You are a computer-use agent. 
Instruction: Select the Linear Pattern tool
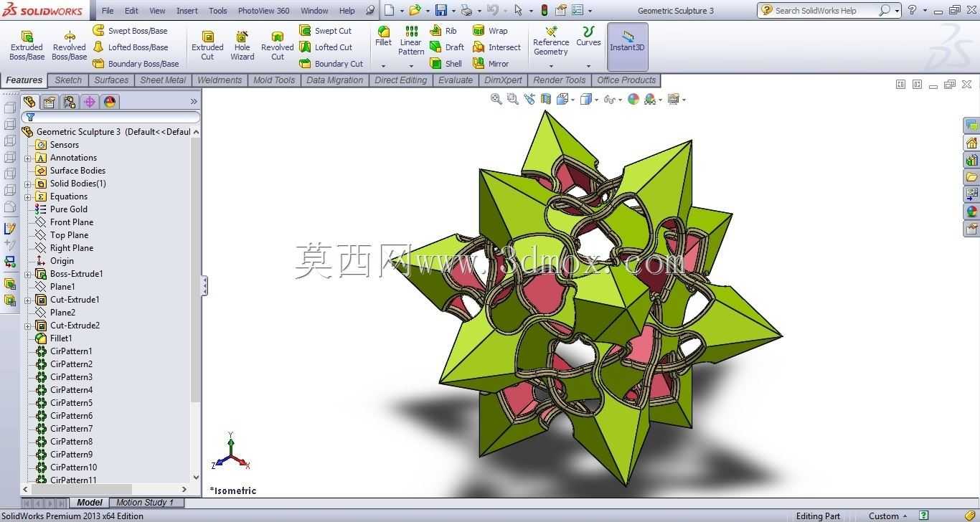coord(411,41)
